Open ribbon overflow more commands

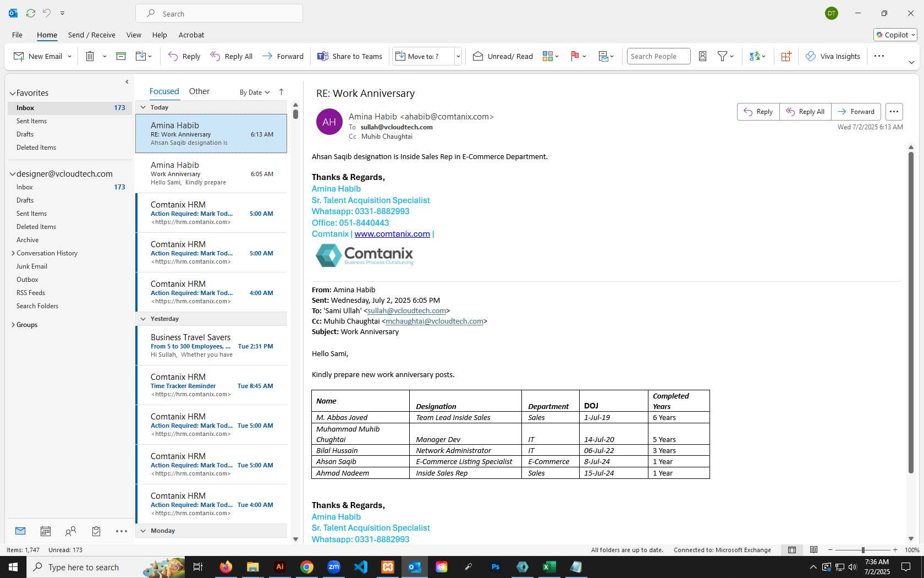(x=879, y=56)
